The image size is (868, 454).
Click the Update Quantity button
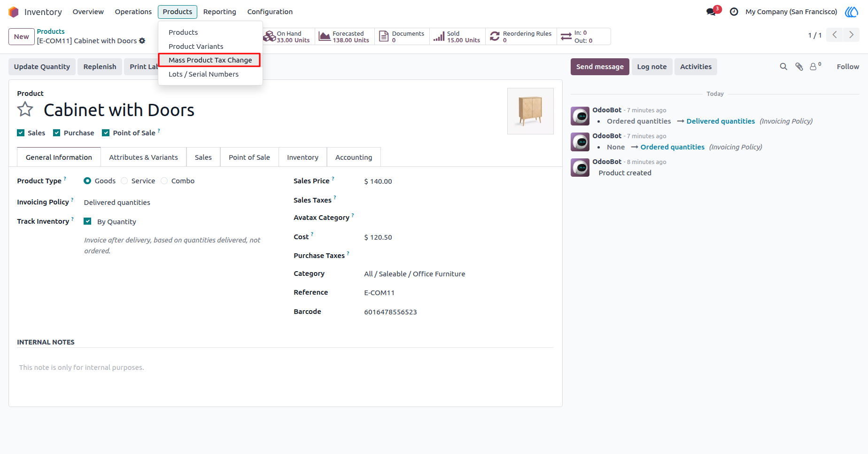point(42,67)
